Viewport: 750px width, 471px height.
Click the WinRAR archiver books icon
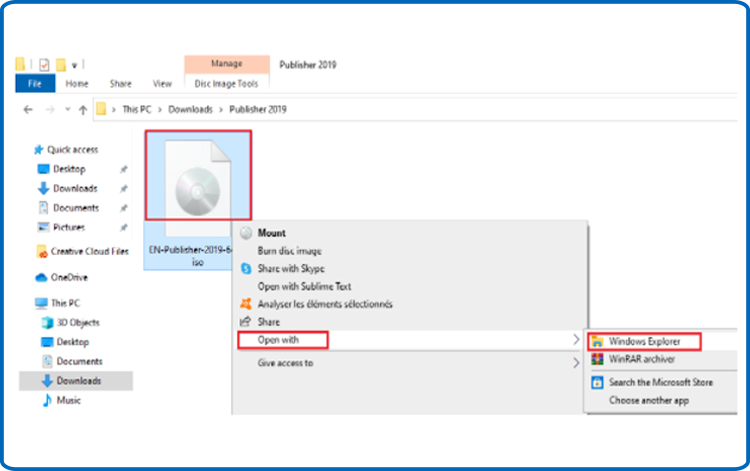(x=597, y=359)
